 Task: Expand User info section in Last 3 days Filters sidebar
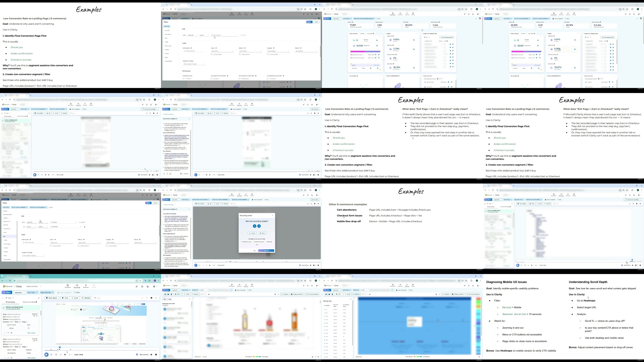click(167, 31)
